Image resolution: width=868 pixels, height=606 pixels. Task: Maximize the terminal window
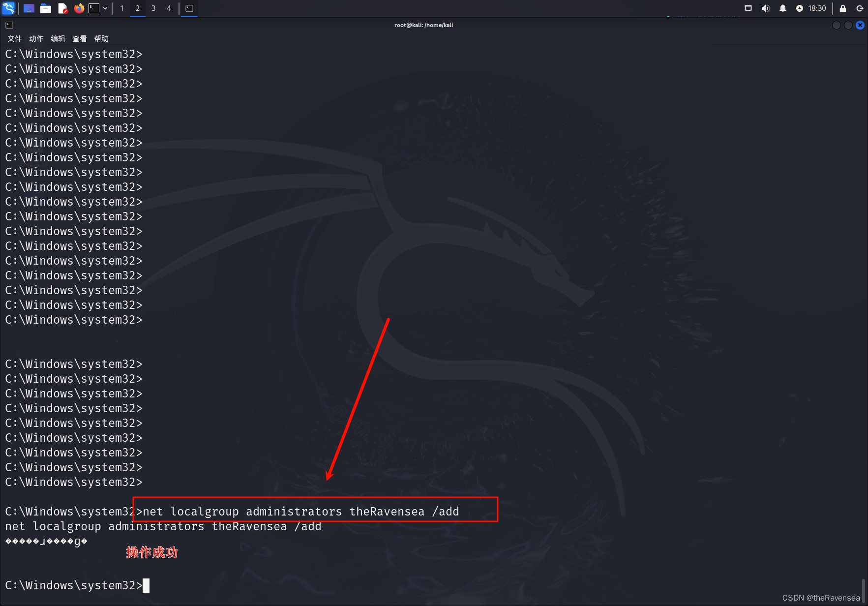coord(848,25)
